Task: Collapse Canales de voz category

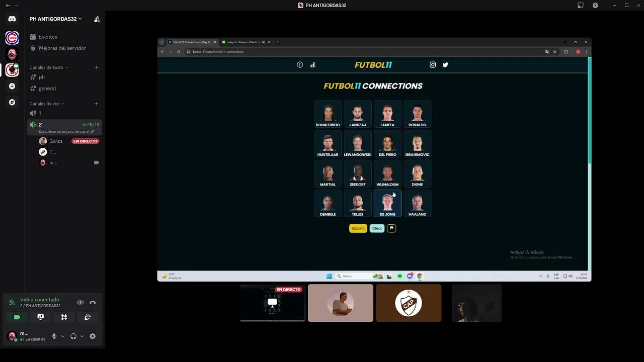Action: coord(46,104)
